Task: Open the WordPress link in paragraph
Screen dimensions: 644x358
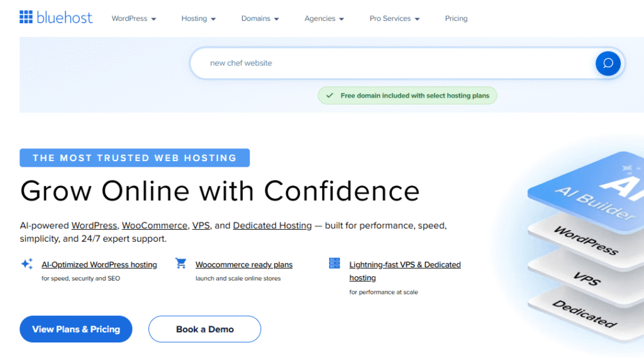Action: (94, 226)
